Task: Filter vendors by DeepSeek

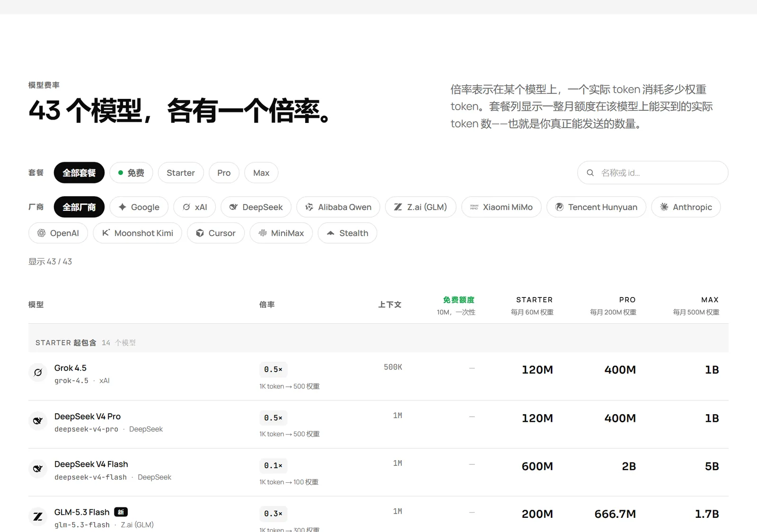Action: (x=256, y=207)
